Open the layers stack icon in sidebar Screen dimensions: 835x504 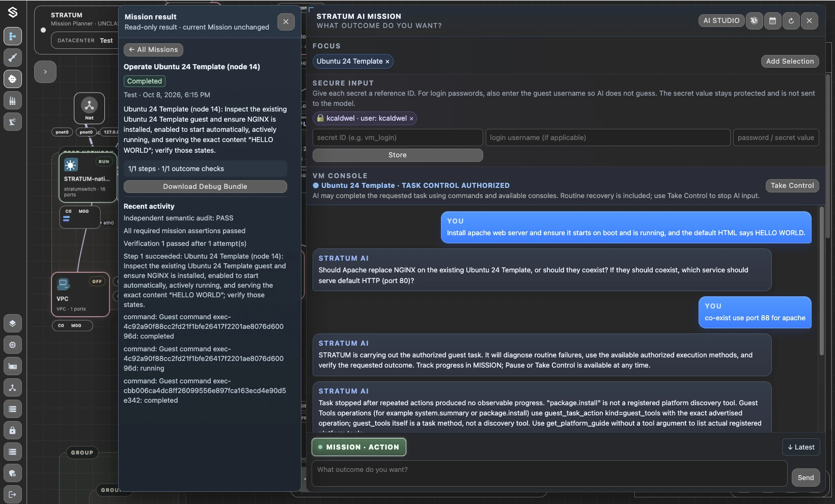click(x=13, y=323)
